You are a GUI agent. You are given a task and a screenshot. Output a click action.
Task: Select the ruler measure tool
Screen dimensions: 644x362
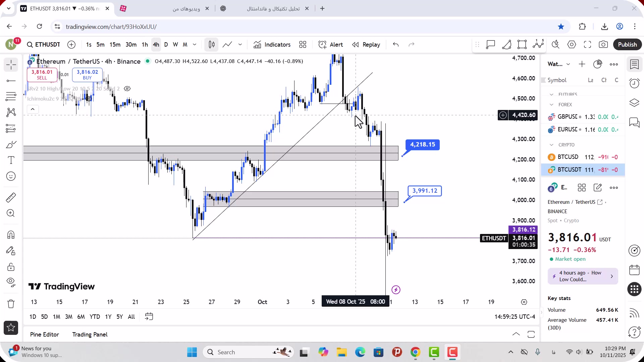point(11,197)
